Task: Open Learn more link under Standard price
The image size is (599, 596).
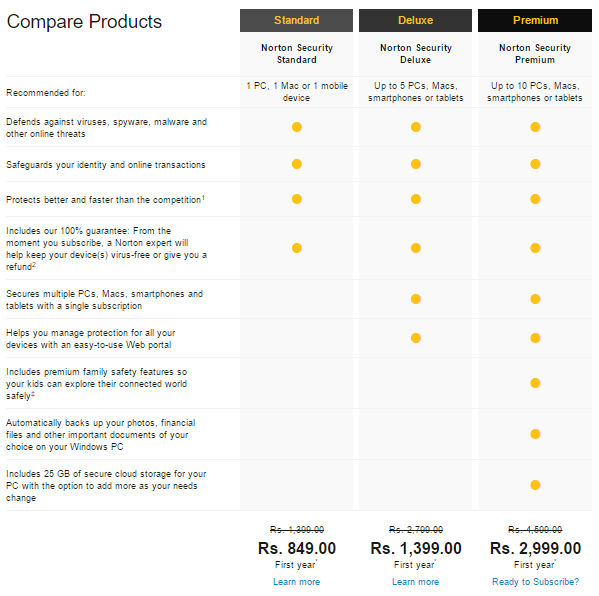Action: tap(296, 581)
